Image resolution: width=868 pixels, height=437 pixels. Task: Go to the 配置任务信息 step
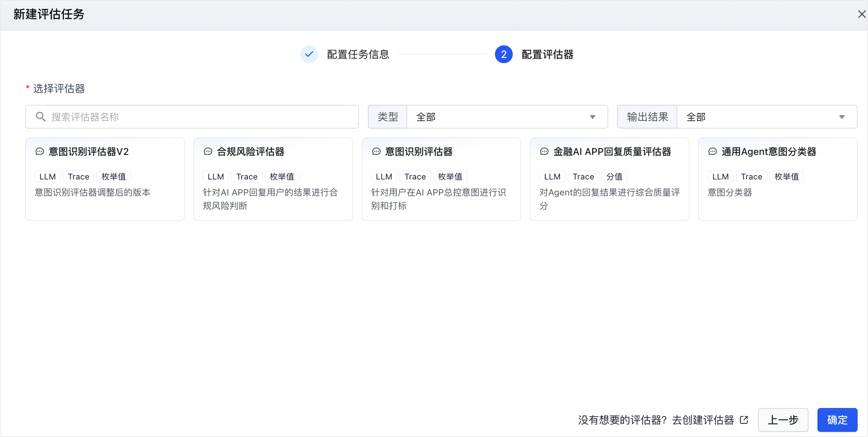point(358,54)
